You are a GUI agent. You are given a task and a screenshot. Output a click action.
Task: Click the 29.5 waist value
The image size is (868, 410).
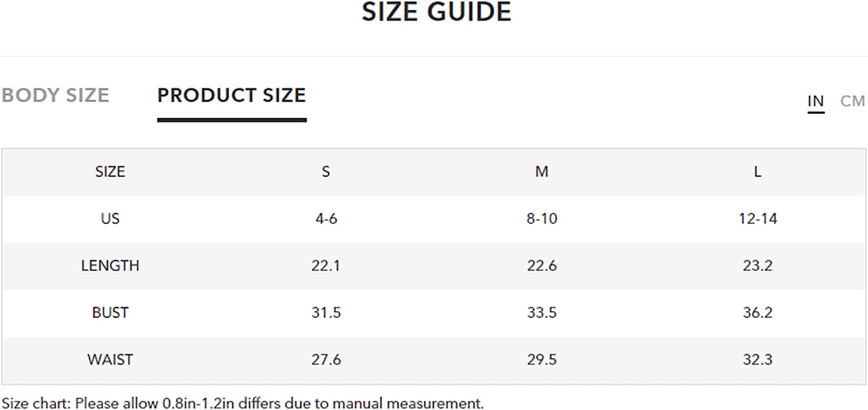pyautogui.click(x=542, y=360)
